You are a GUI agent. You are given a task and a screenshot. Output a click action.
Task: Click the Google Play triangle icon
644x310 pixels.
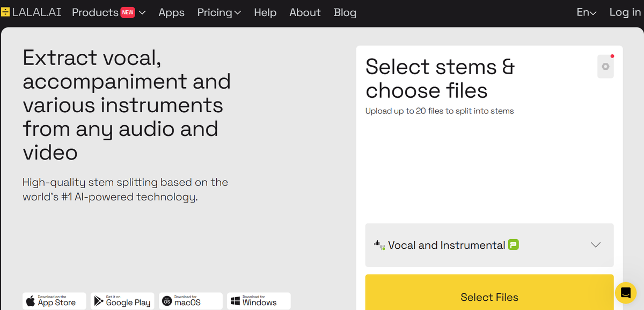[x=99, y=301]
